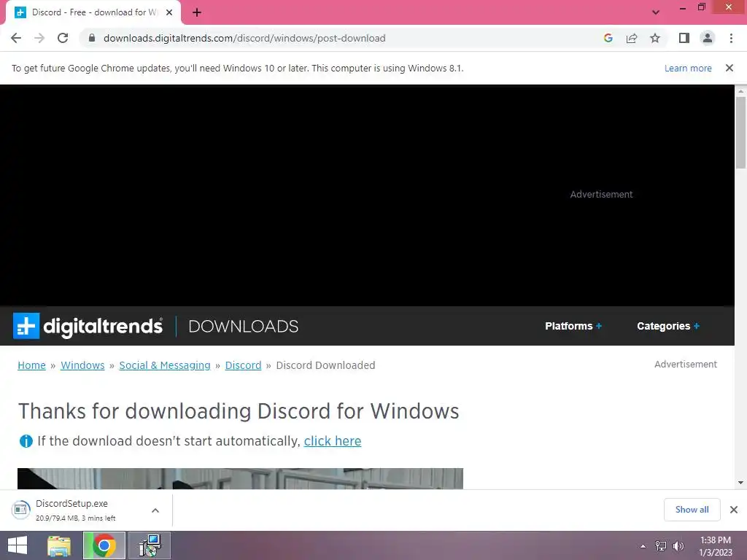Open network status tray icon

[661, 546]
